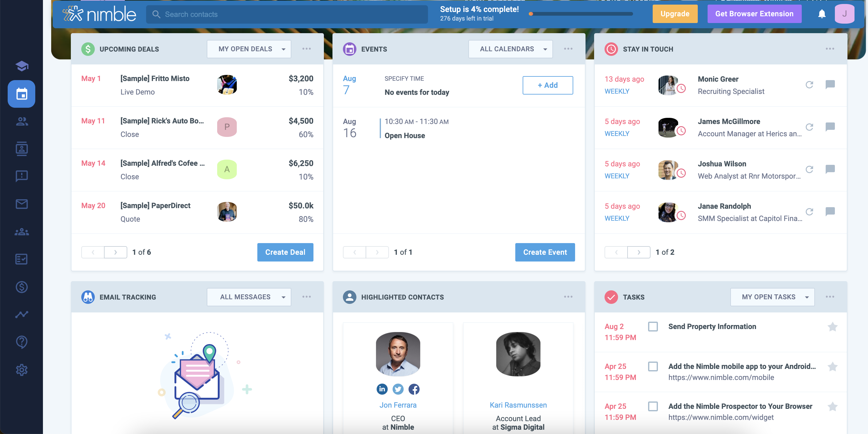Check the Nimble Prospector task checkbox

(653, 406)
